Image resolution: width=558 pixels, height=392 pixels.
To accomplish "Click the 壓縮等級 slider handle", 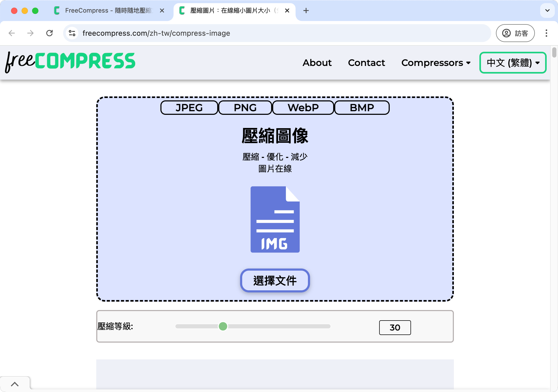I will point(223,326).
